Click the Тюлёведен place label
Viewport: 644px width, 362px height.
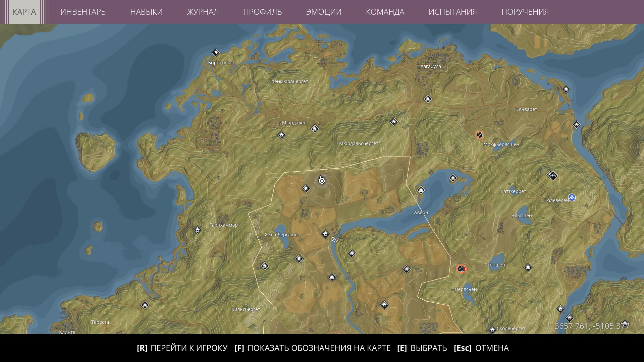[556, 200]
